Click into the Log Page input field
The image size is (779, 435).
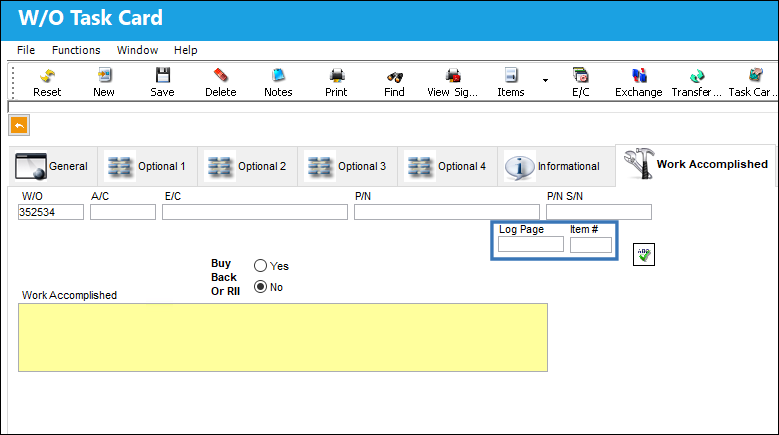click(531, 244)
